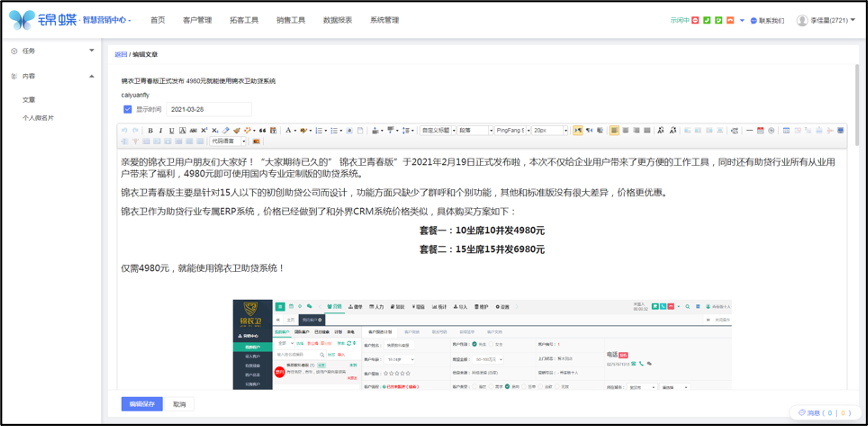
Task: Open the 消息 notification button
Action: [x=825, y=413]
